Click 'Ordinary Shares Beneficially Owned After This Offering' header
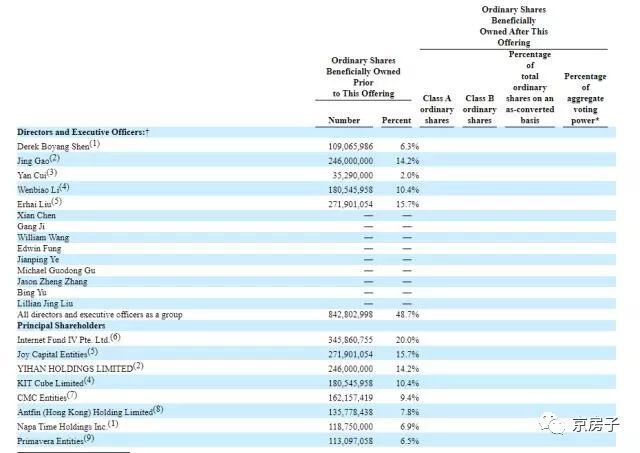This screenshot has height=453, width=640. (513, 26)
